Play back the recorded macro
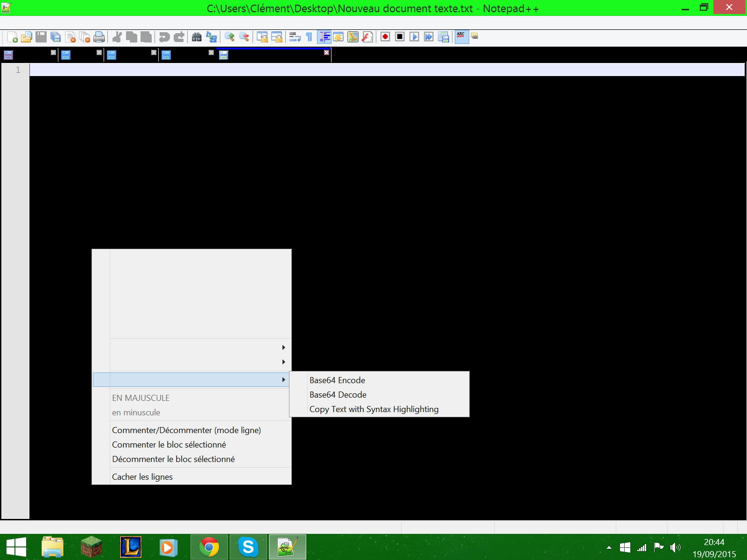The image size is (747, 560). pos(414,37)
